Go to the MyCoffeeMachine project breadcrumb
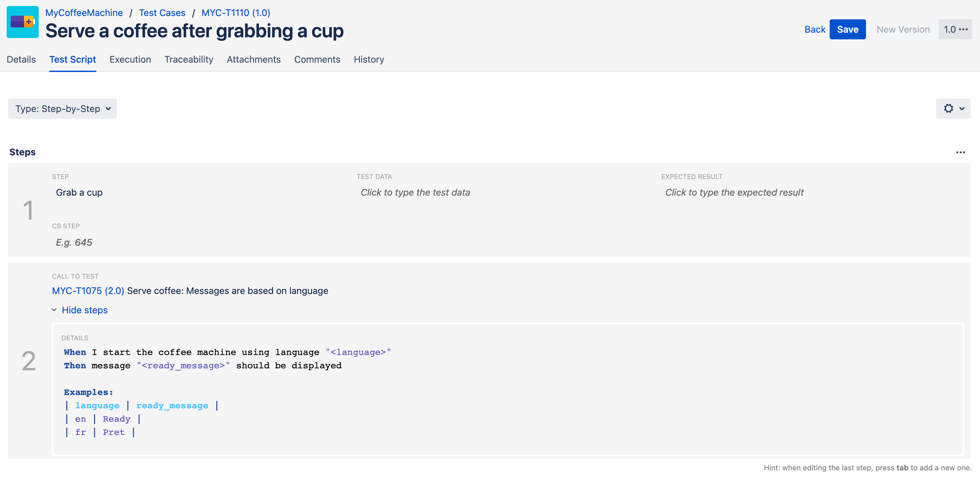 click(x=84, y=13)
